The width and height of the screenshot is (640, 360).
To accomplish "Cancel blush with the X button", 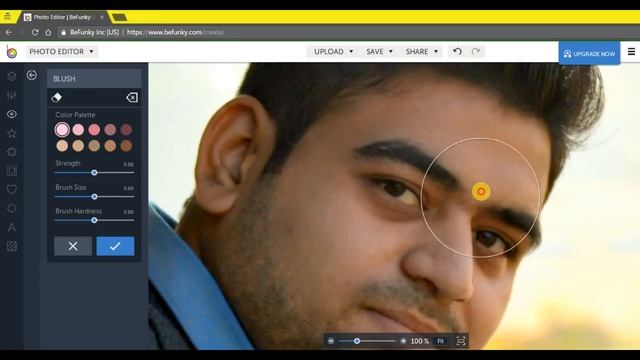I will pyautogui.click(x=73, y=246).
